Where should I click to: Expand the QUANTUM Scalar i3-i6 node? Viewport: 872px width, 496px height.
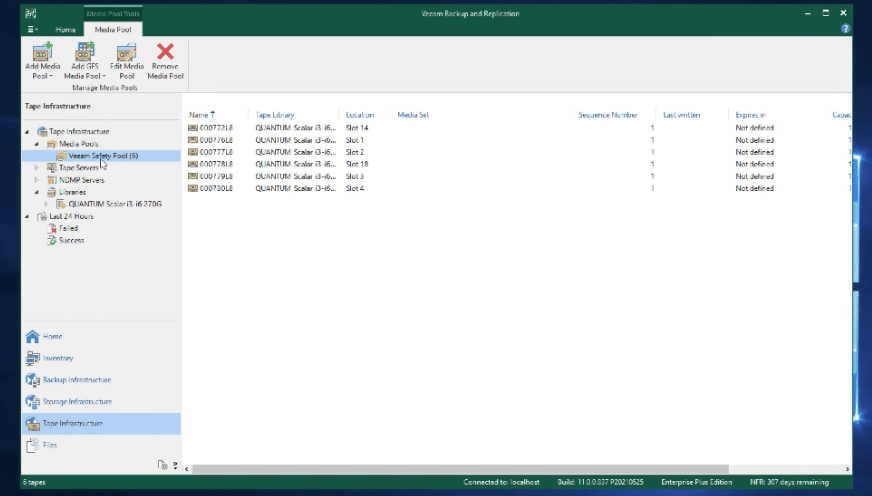click(x=46, y=204)
